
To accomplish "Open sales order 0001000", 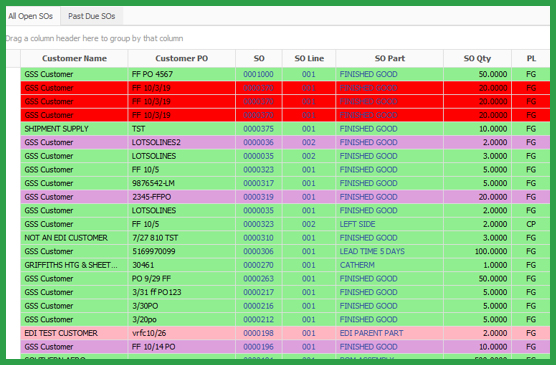I will point(258,74).
